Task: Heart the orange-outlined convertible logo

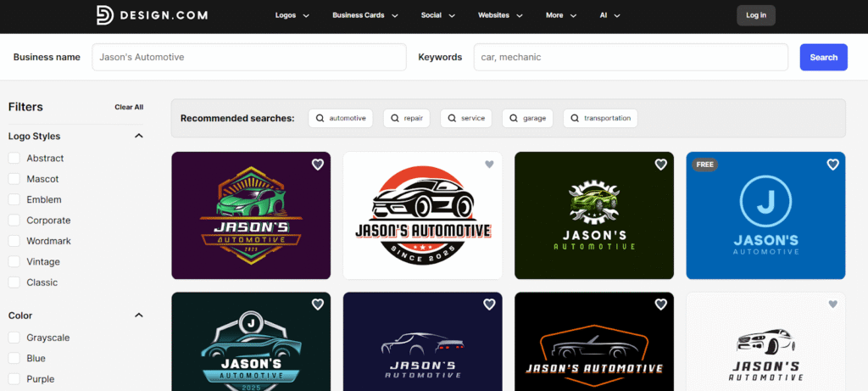Action: pos(660,304)
